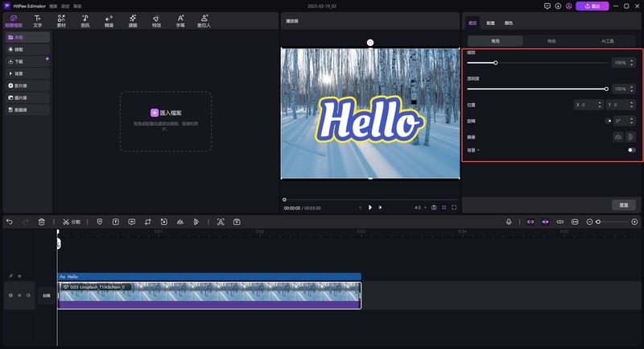Viewport: 644px width, 349px height.
Task: Click the microphone voiceover icon
Action: [509, 222]
